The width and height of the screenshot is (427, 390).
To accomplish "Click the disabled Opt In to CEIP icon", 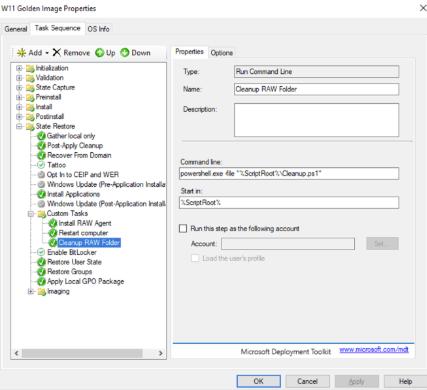I will tap(41, 175).
